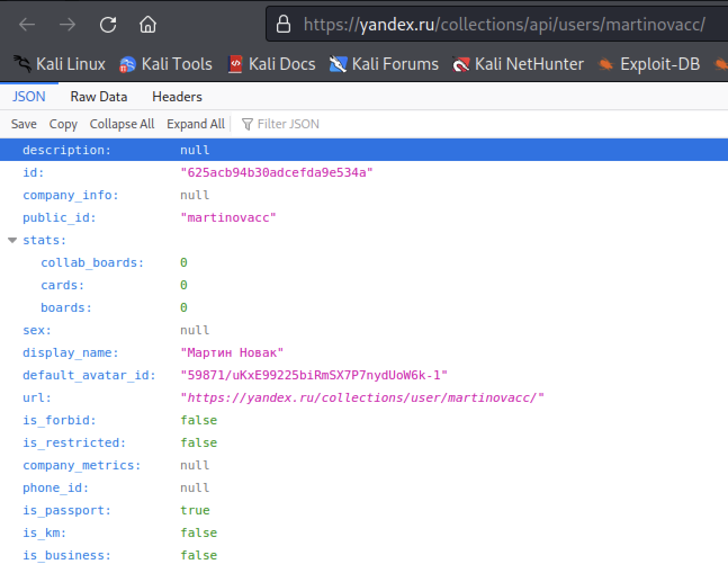Click Copy in JSON viewer toolbar
The height and width of the screenshot is (582, 728).
(x=63, y=124)
